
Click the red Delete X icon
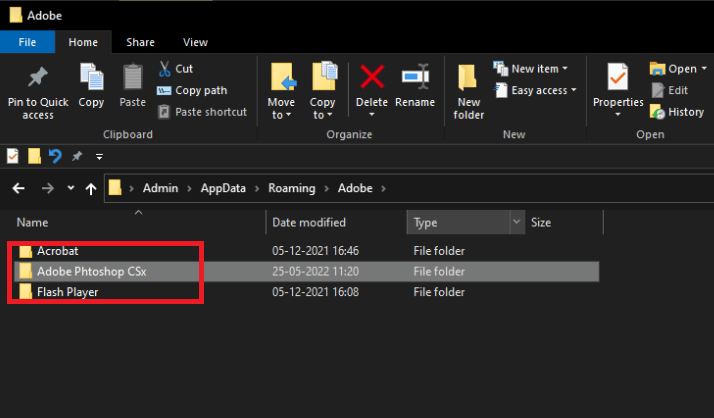[372, 76]
